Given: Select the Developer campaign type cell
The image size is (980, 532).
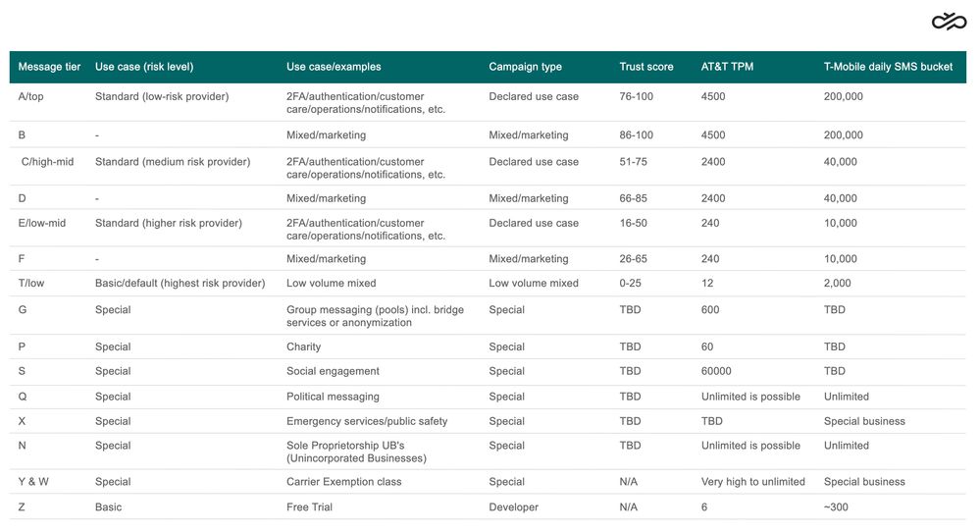Looking at the screenshot, I should tap(513, 507).
